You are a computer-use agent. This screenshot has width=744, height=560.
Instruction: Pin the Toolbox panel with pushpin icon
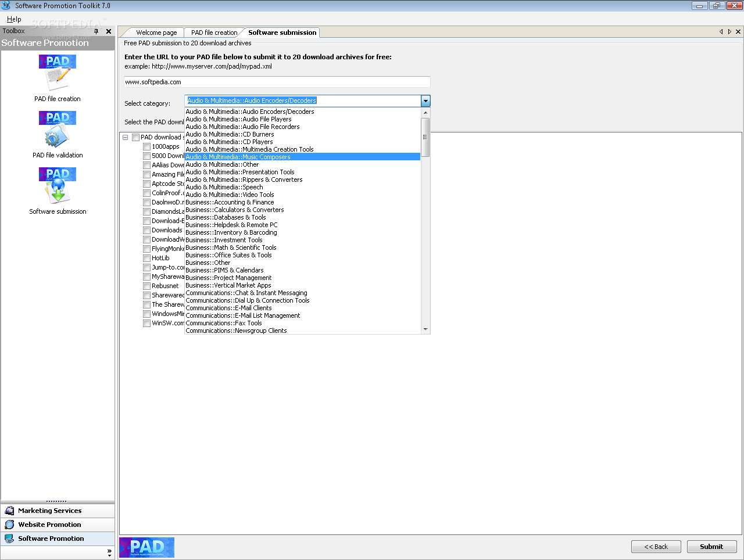pyautogui.click(x=96, y=31)
